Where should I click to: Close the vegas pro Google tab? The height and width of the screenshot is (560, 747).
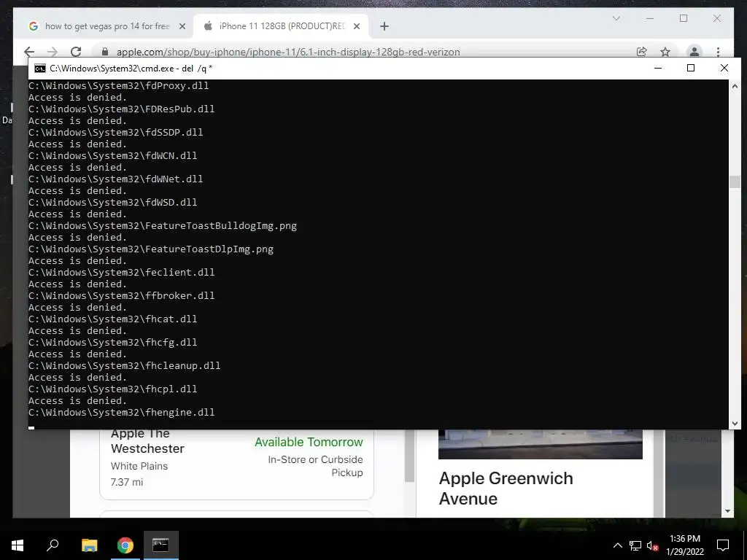[182, 27]
